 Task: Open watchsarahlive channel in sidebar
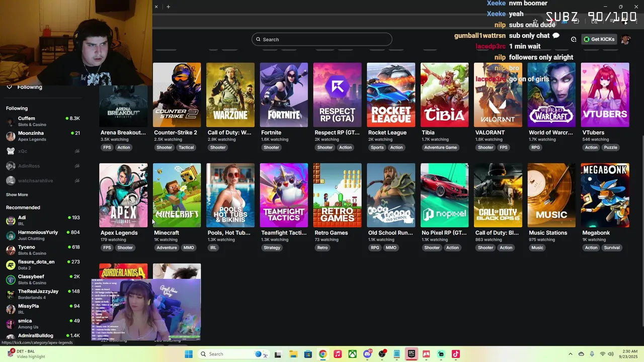(43, 180)
